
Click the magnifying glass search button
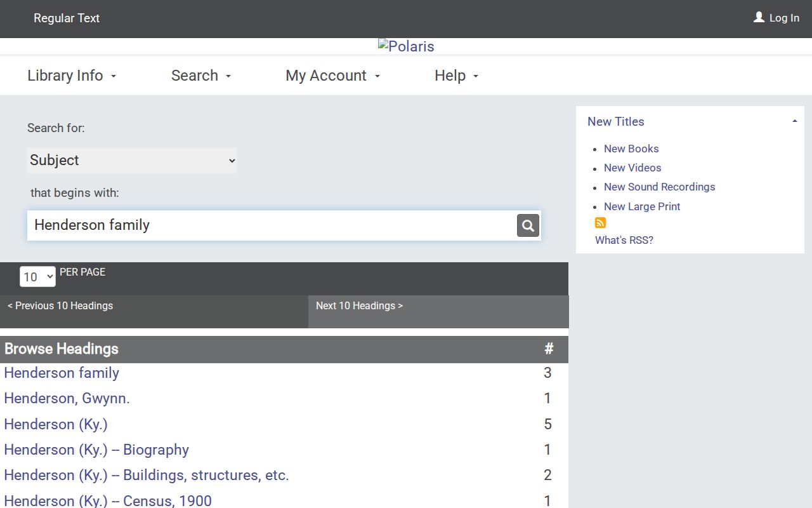pyautogui.click(x=528, y=225)
